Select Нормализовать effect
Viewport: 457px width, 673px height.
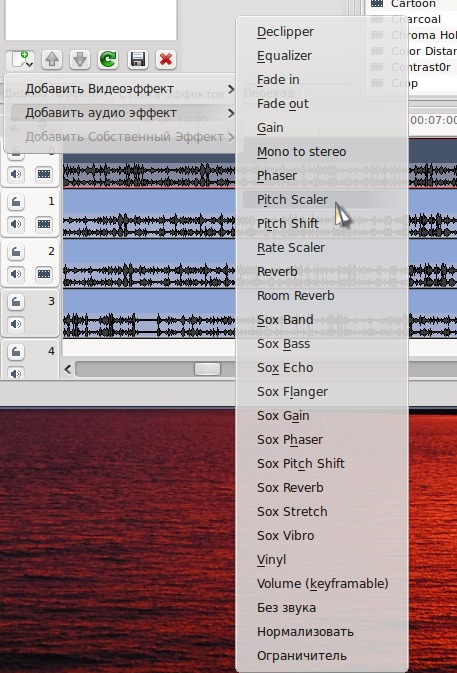[x=322, y=633]
